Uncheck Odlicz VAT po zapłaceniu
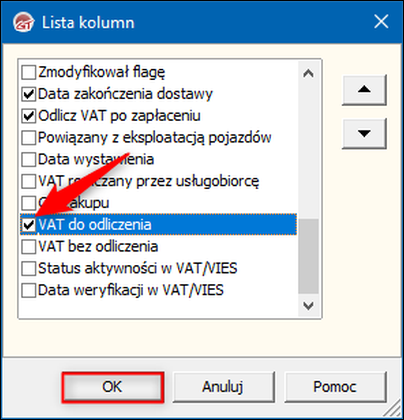Image resolution: width=404 pixels, height=420 pixels. 29,116
